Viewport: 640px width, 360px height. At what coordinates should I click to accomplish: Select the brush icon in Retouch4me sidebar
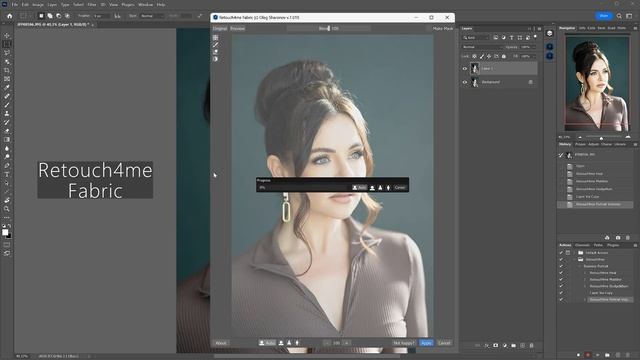[x=216, y=45]
